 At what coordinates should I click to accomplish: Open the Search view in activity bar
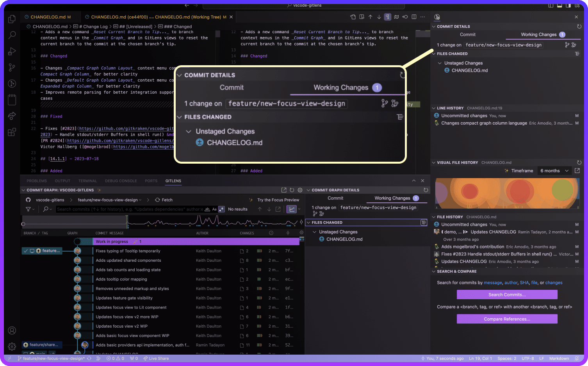[12, 35]
